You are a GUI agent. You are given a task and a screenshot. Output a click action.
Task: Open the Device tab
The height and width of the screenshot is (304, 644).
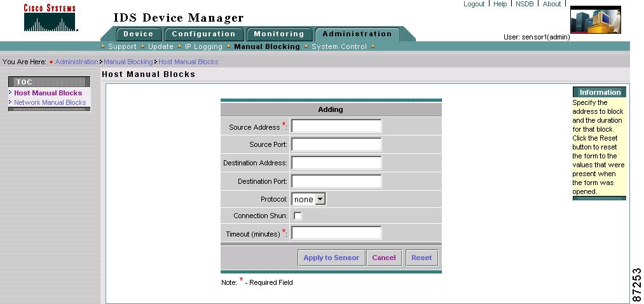click(x=139, y=34)
